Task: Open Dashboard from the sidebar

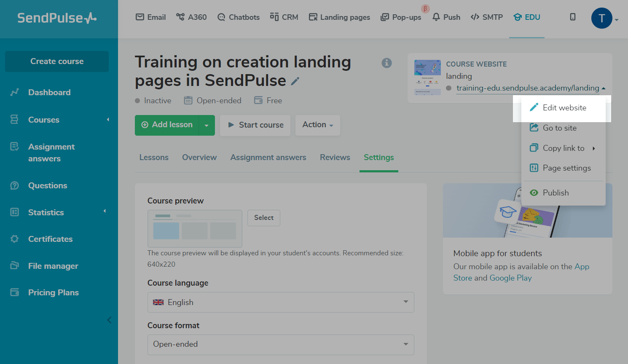Action: [x=49, y=92]
